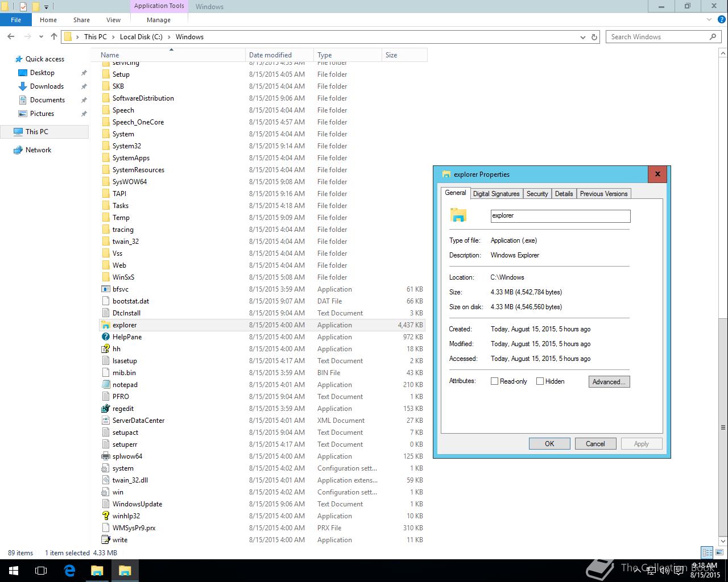This screenshot has width=728, height=582.
Task: Launch Microsoft Edge from the taskbar
Action: point(69,571)
